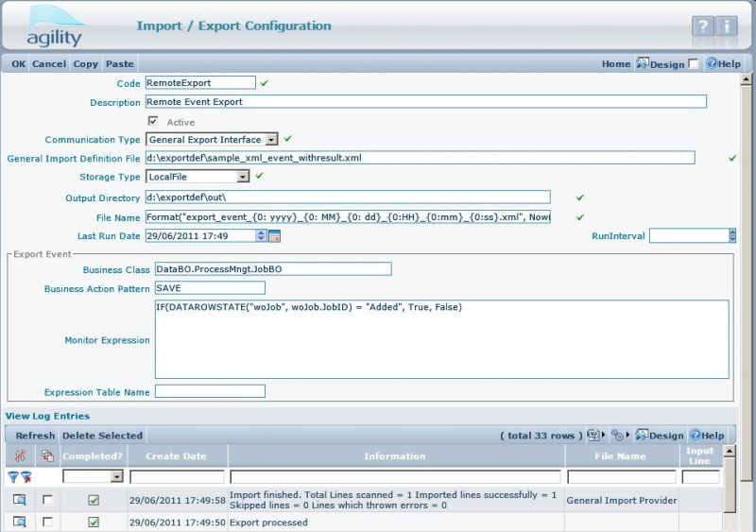The width and height of the screenshot is (756, 532).
Task: Enable the Design checkbox in top toolbar
Action: click(x=694, y=64)
